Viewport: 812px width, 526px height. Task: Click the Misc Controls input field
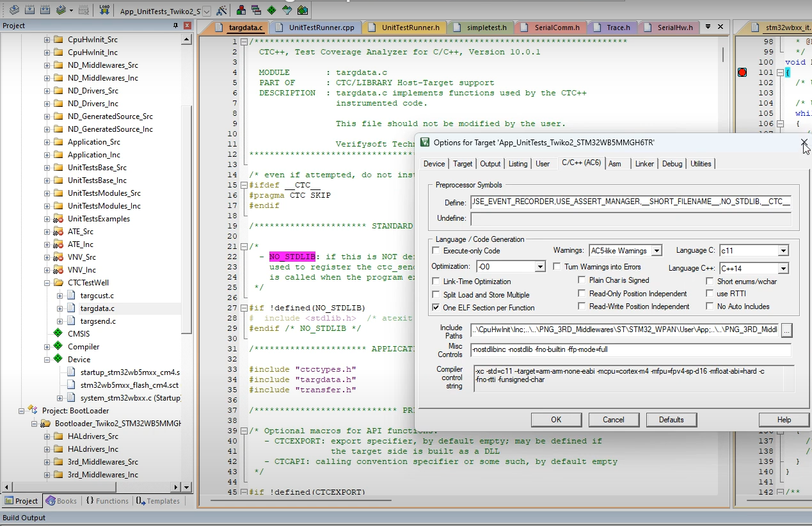click(x=630, y=350)
